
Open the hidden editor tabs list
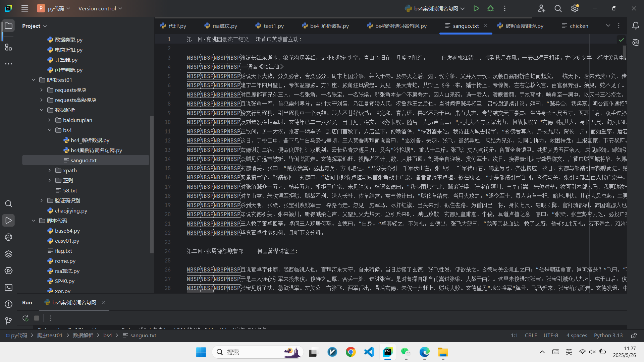[608, 25]
